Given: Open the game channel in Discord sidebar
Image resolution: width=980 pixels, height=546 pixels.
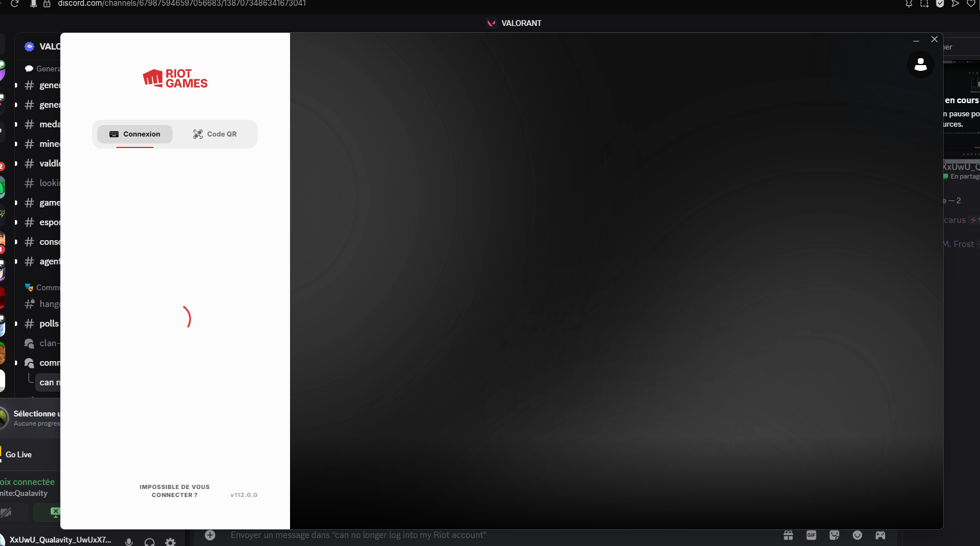Looking at the screenshot, I should pyautogui.click(x=42, y=203).
